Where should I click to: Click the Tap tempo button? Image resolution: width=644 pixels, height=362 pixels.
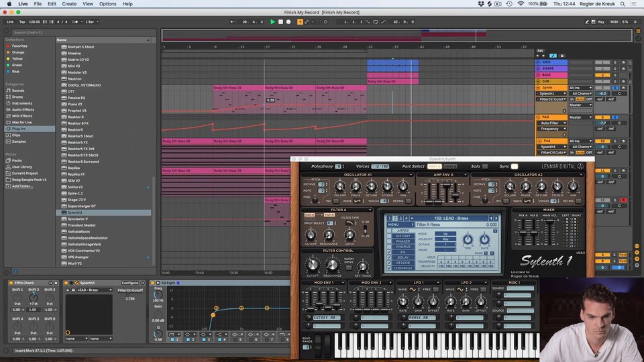pyautogui.click(x=22, y=21)
